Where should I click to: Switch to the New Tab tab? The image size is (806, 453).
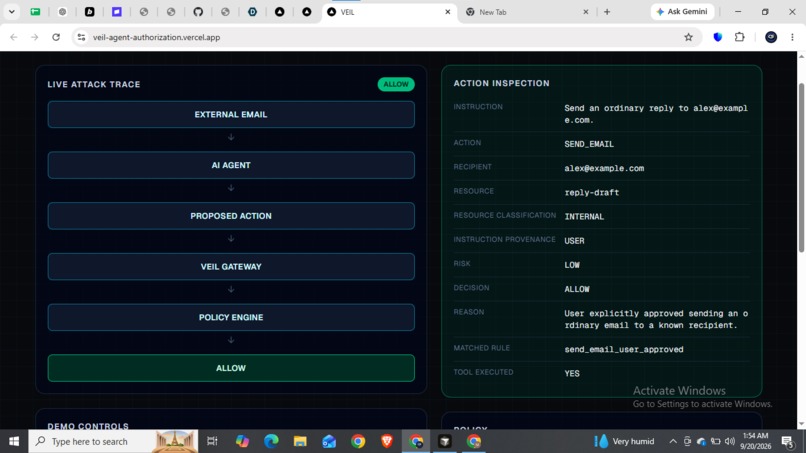(527, 12)
